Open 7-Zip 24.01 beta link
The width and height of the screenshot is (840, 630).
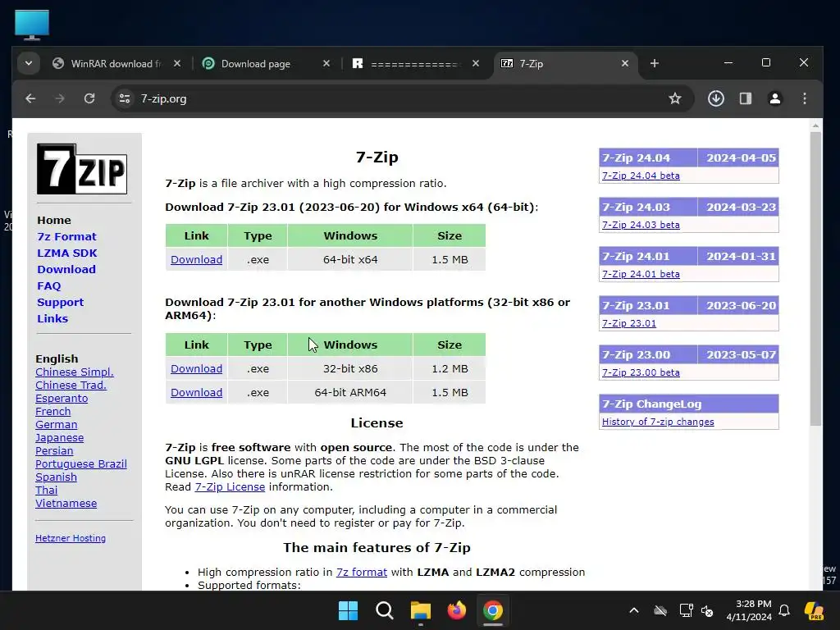click(641, 274)
